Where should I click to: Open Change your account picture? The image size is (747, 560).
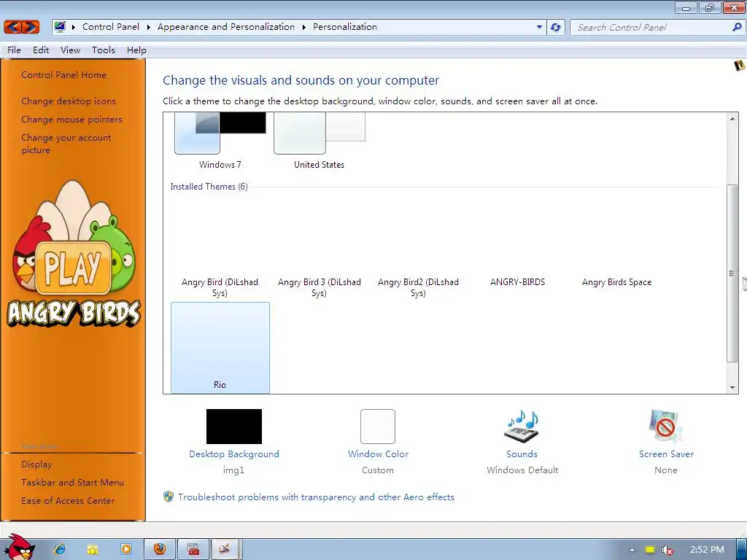click(66, 144)
